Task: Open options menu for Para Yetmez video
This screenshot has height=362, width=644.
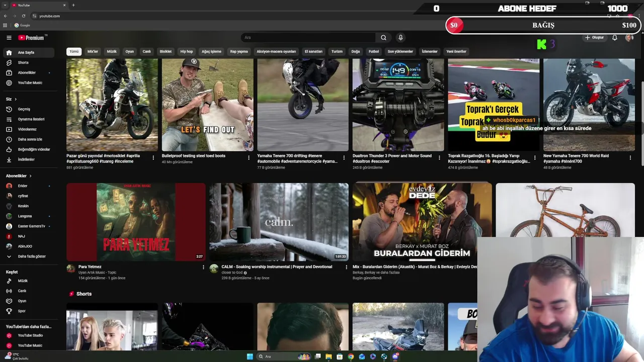Action: click(x=203, y=267)
